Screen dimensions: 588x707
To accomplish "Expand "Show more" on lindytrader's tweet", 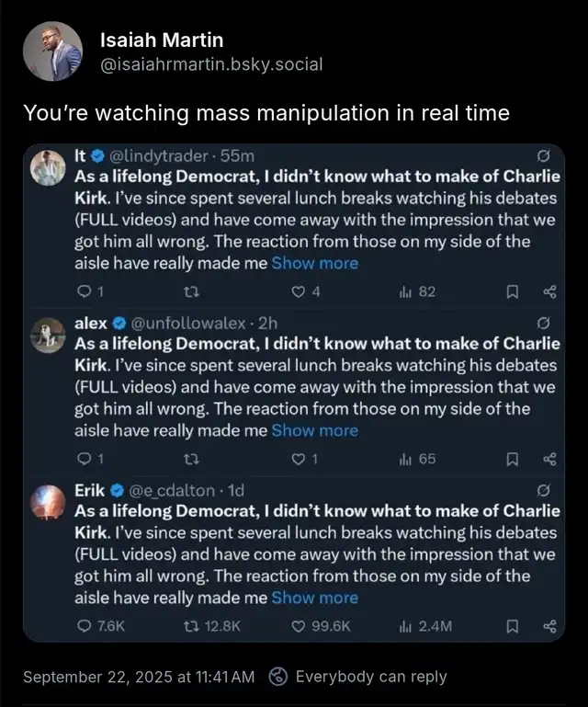I will point(315,263).
